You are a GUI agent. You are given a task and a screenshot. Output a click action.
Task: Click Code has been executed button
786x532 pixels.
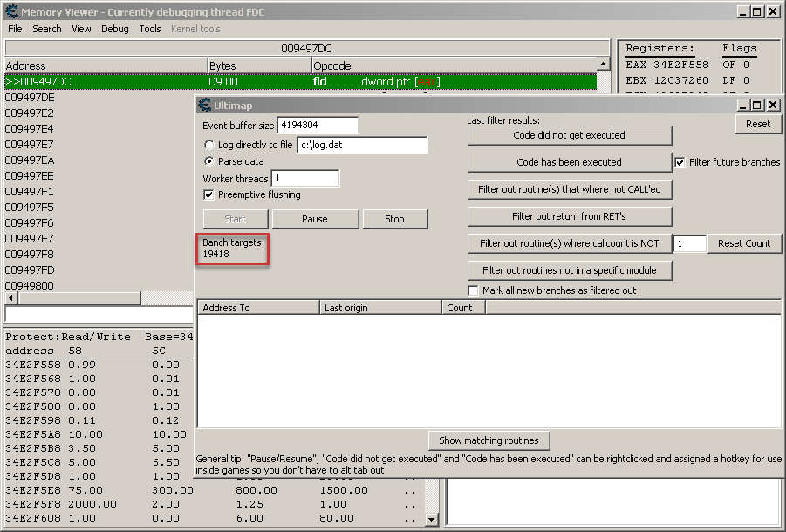point(569,162)
